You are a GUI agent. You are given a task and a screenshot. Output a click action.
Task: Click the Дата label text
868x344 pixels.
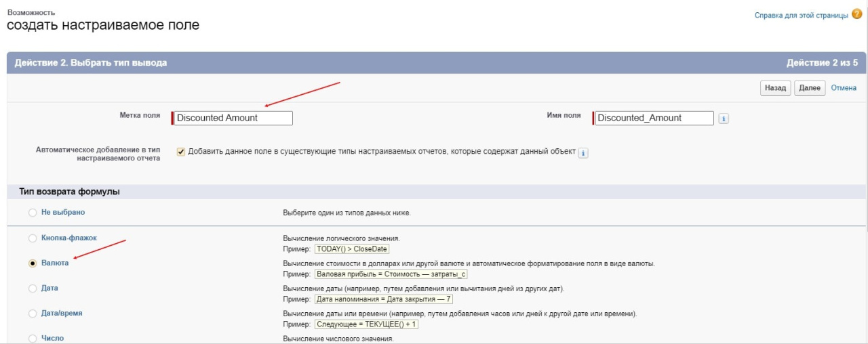pyautogui.click(x=50, y=288)
